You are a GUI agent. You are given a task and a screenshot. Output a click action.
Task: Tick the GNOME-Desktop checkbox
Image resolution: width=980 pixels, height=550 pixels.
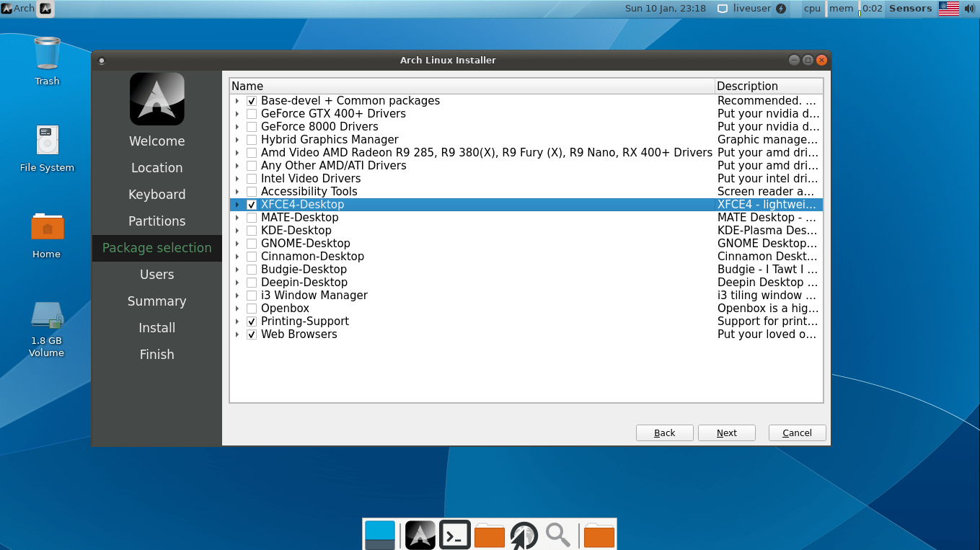click(252, 244)
